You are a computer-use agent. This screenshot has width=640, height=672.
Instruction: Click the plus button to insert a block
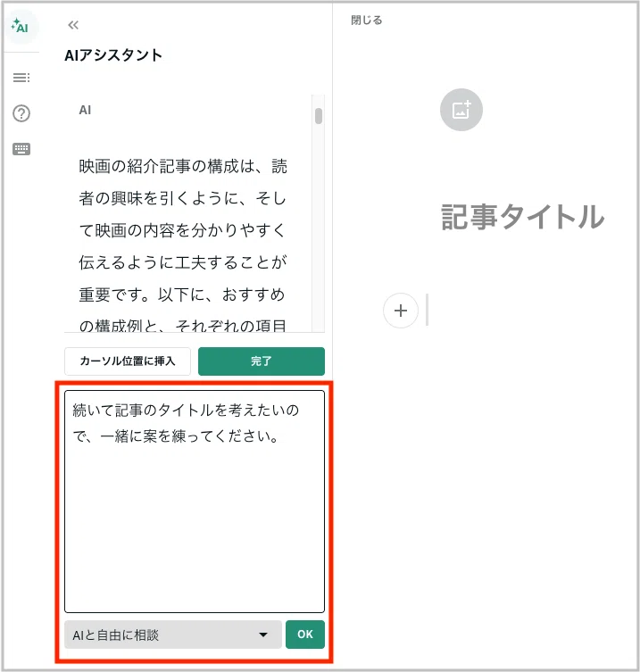point(401,311)
